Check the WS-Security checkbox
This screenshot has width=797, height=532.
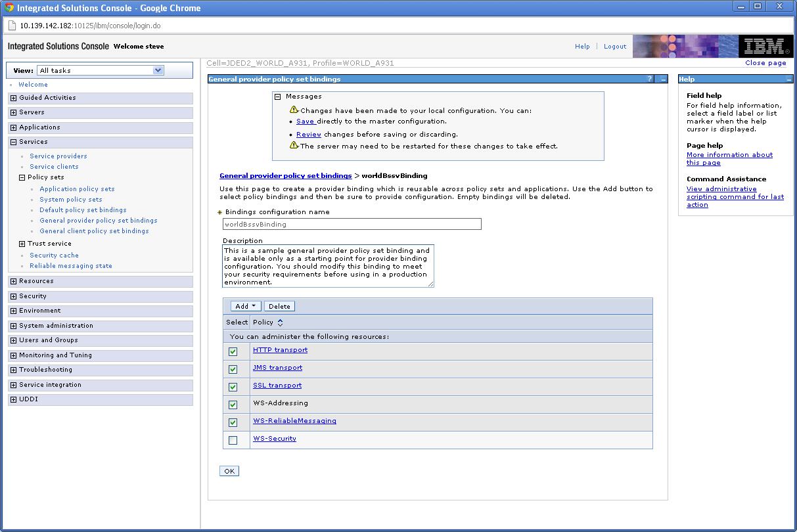(233, 440)
